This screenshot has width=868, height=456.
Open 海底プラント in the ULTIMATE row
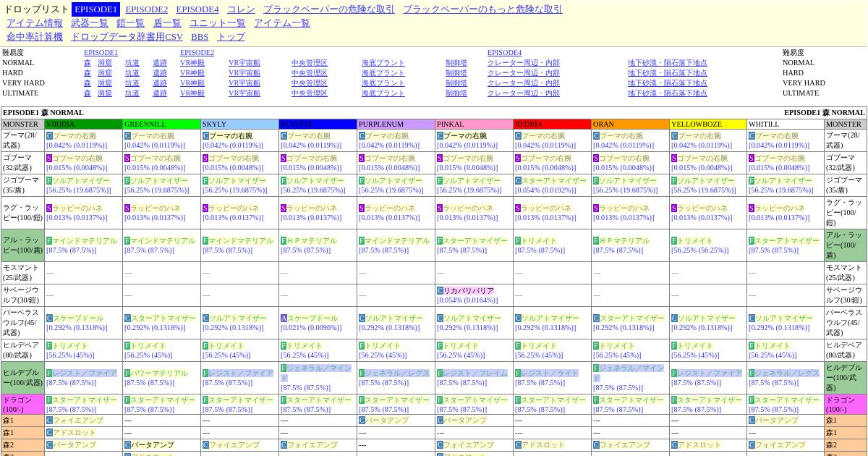click(383, 93)
